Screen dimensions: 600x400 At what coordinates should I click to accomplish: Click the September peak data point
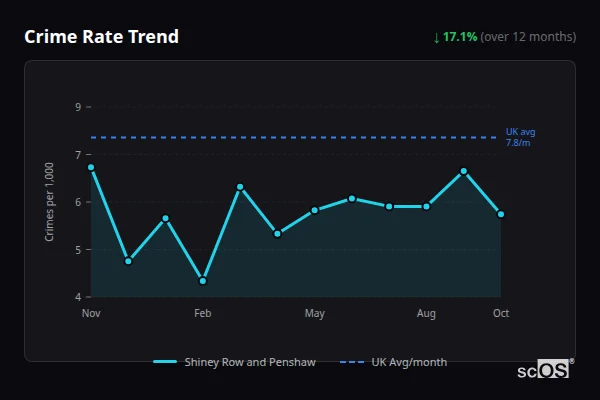pos(463,171)
